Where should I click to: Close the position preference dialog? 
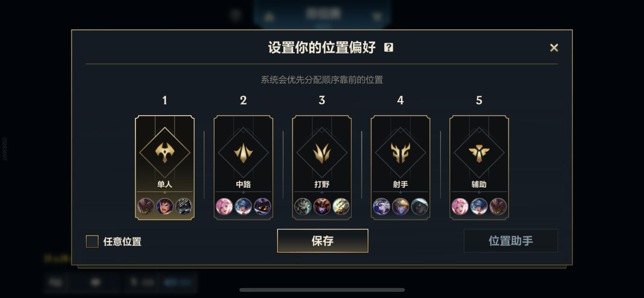click(x=554, y=48)
